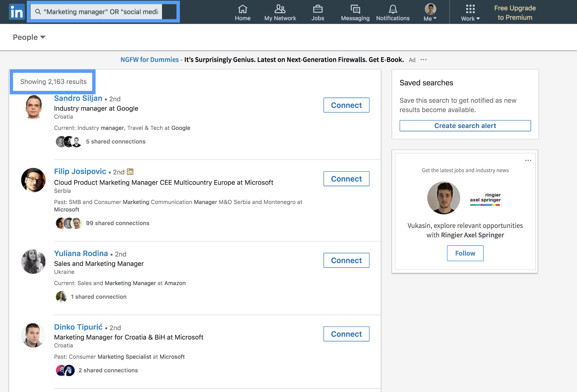Screen dimensions: 577x392
Task: Open Ringier Axel Springer card options menu
Action: click(x=528, y=161)
